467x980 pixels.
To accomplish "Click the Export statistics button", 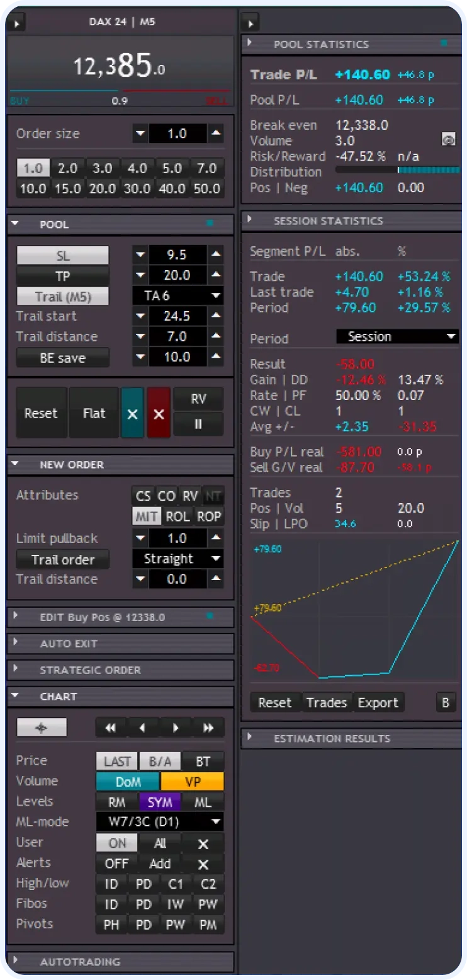I will 378,703.
